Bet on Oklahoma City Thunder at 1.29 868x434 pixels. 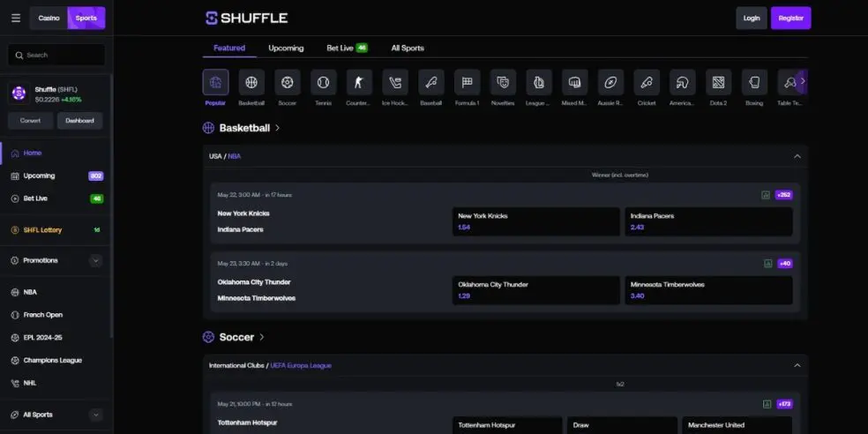(535, 290)
